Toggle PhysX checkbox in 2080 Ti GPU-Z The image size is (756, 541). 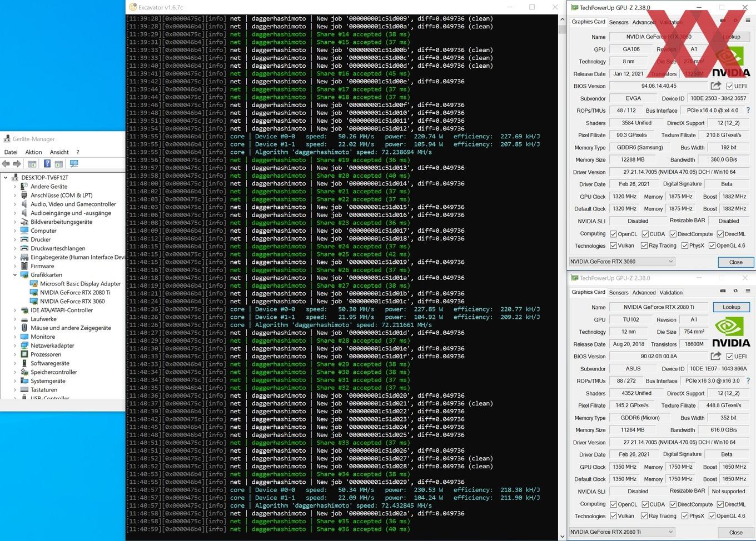point(685,516)
